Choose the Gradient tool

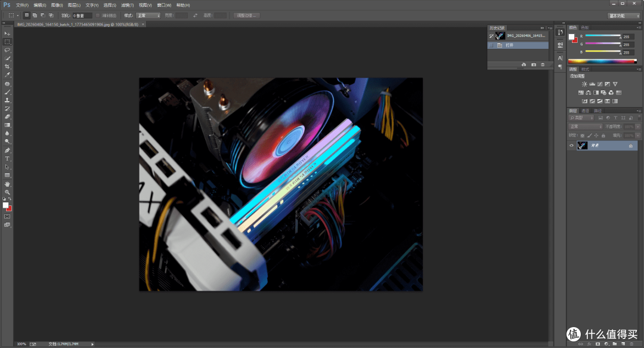[x=7, y=125]
